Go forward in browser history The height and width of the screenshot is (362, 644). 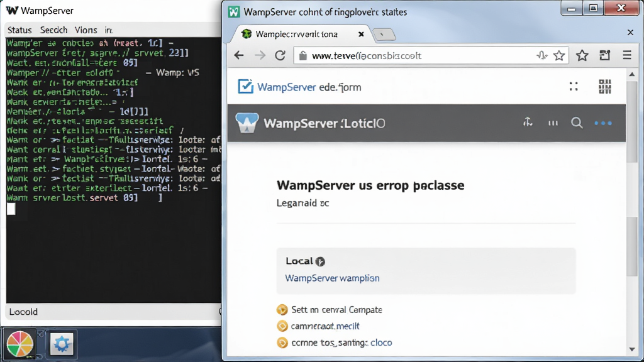click(x=260, y=55)
